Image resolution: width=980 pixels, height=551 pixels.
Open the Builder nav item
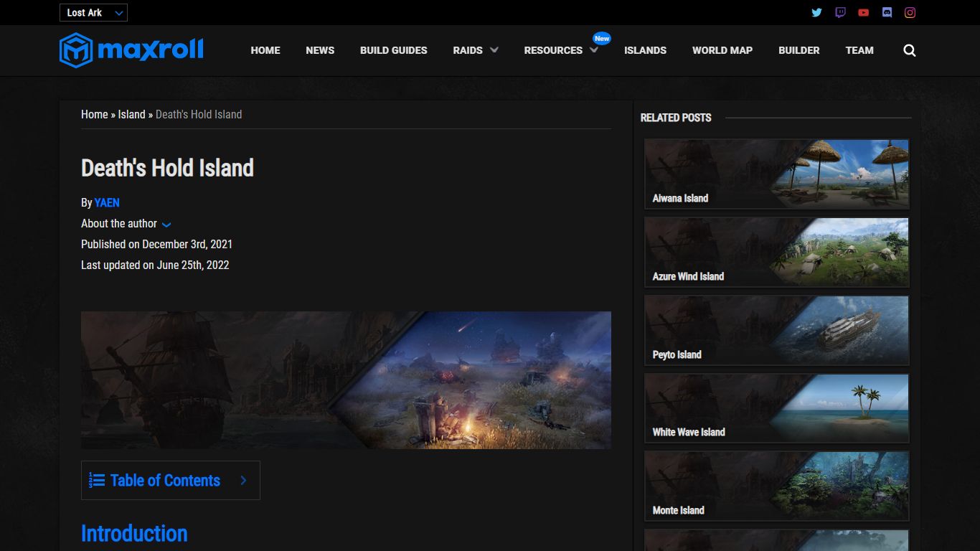coord(799,50)
